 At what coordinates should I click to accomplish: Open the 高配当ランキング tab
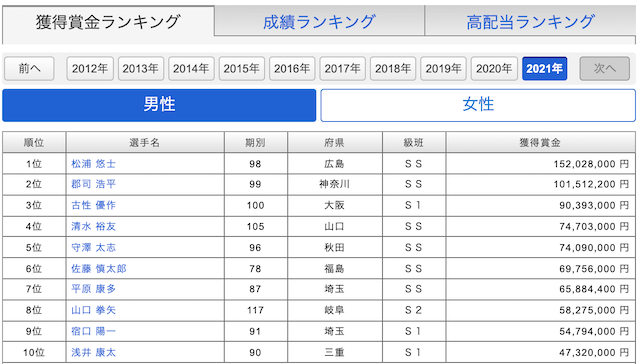530,22
